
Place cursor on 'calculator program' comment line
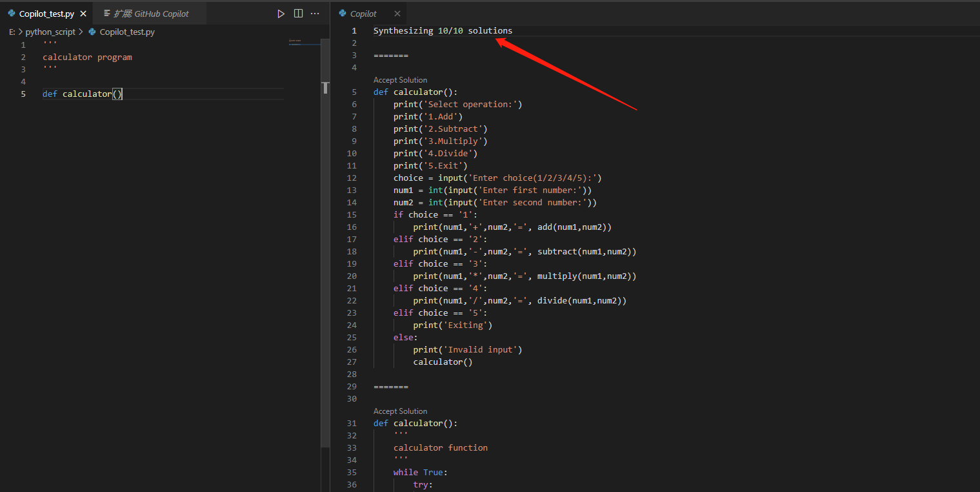tap(87, 57)
